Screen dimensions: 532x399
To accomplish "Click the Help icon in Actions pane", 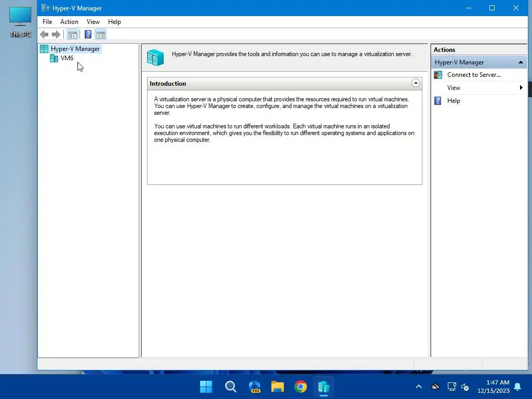I will 438,101.
